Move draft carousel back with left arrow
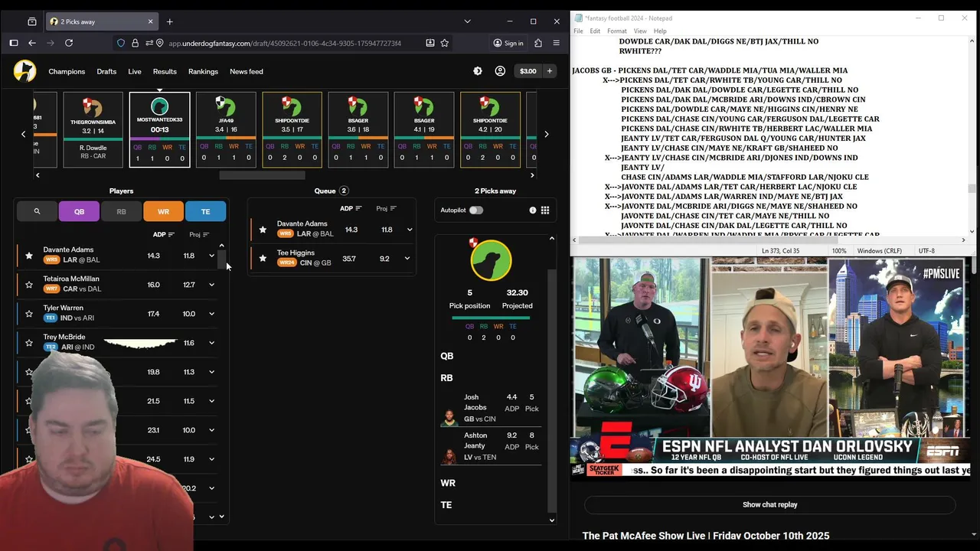Viewport: 980px width, 551px height. (23, 134)
